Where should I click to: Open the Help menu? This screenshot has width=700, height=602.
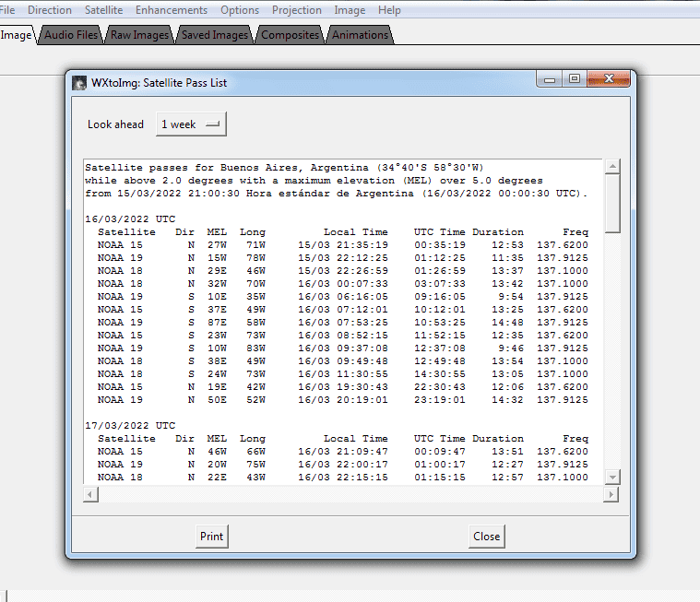pyautogui.click(x=389, y=10)
